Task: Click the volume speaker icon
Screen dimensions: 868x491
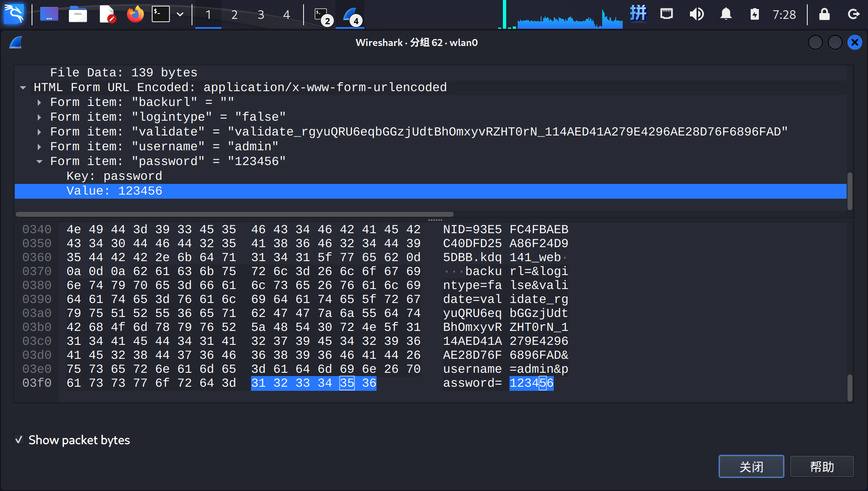Action: [696, 14]
